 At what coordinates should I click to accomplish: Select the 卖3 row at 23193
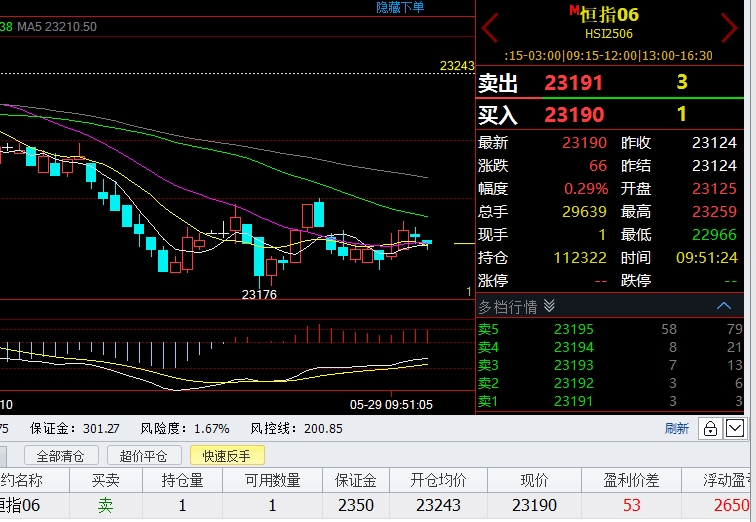pos(610,365)
